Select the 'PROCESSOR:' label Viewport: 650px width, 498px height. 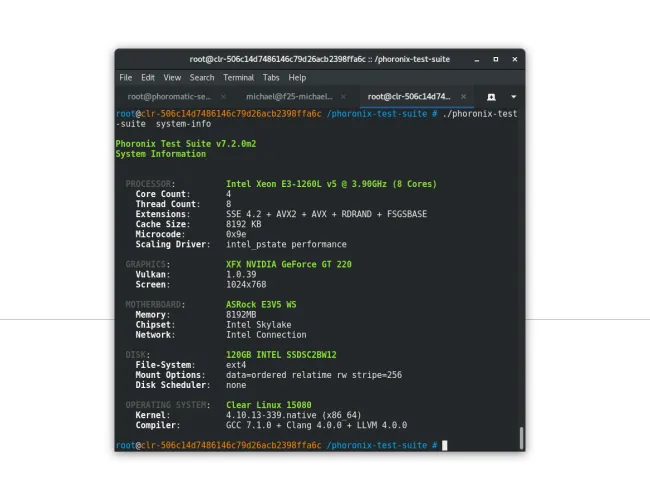point(150,184)
